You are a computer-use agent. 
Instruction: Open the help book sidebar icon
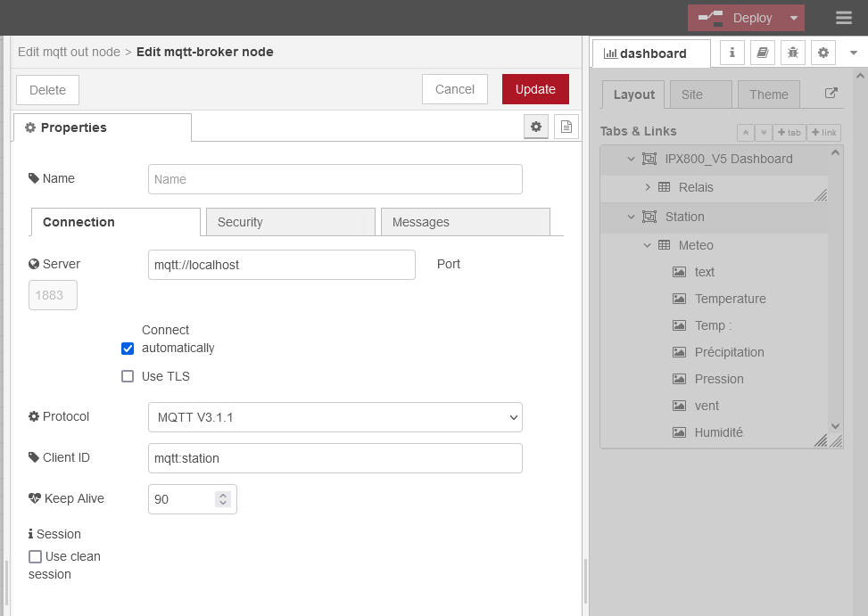[763, 53]
